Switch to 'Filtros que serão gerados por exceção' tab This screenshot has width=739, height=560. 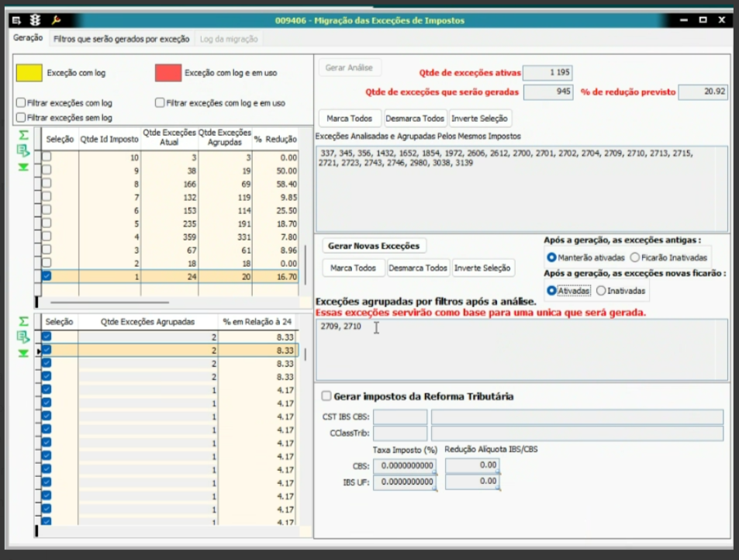pos(121,38)
